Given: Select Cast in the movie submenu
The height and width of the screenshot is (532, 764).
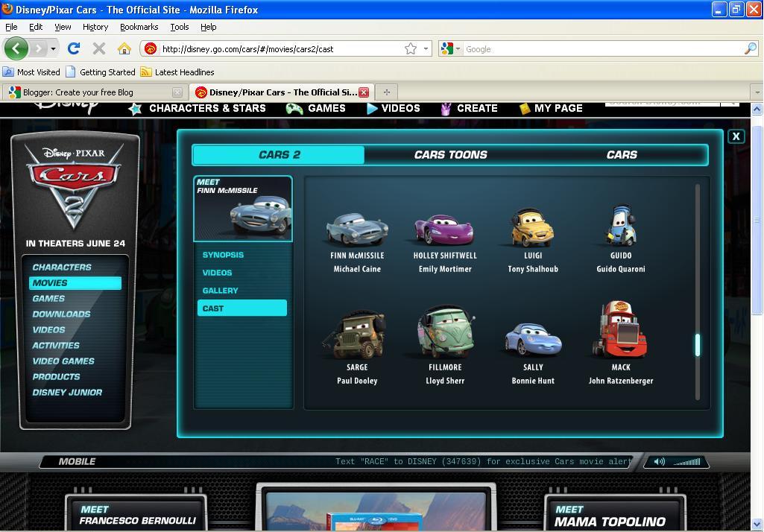Looking at the screenshot, I should (x=242, y=308).
